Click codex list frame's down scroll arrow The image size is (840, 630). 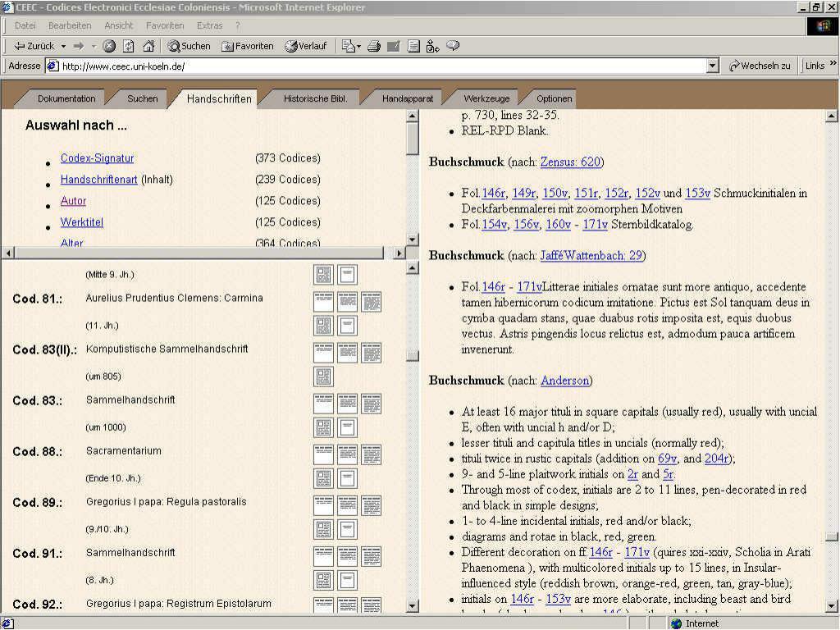click(x=412, y=606)
